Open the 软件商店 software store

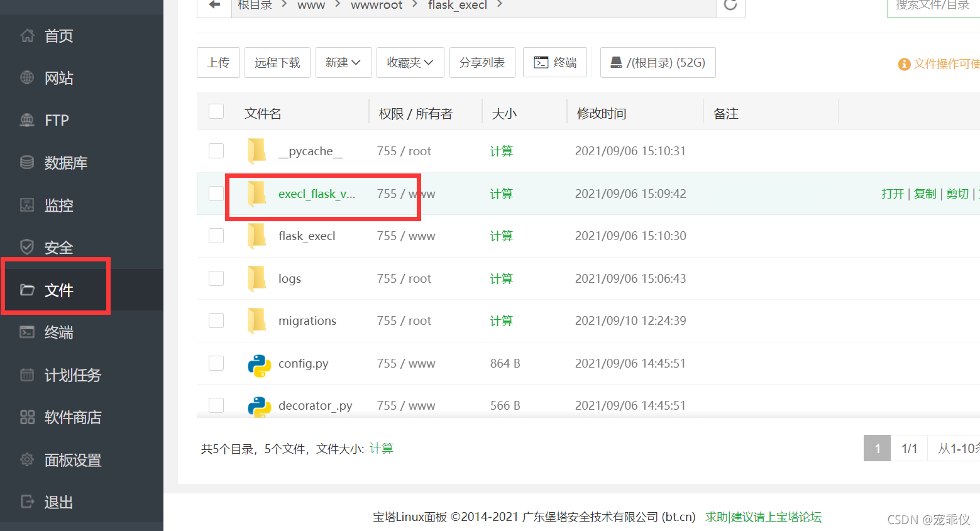(58, 417)
